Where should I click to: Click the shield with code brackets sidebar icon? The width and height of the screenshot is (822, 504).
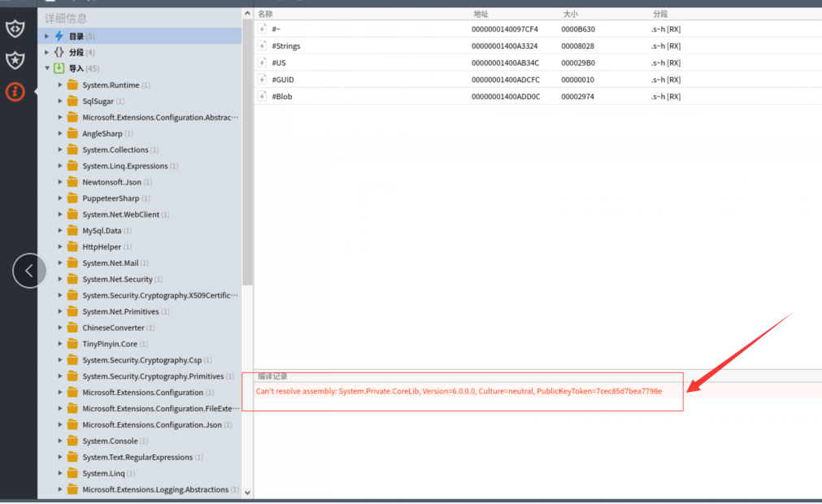point(15,29)
